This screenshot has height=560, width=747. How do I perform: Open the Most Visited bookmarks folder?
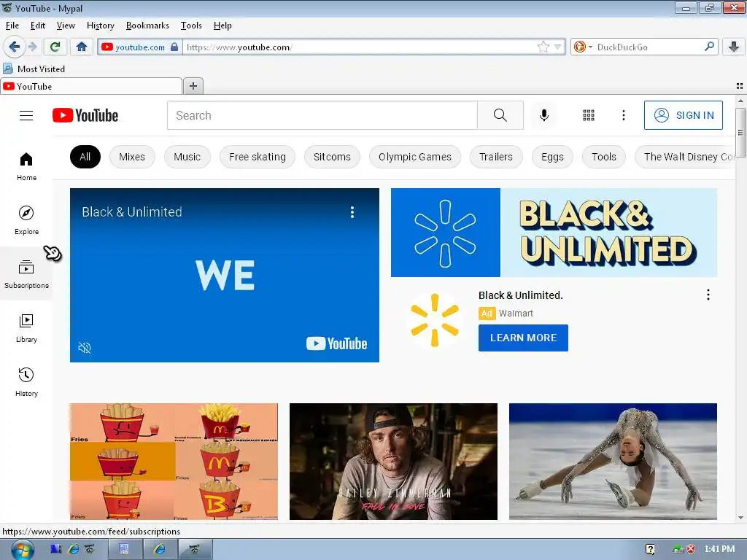coord(34,69)
